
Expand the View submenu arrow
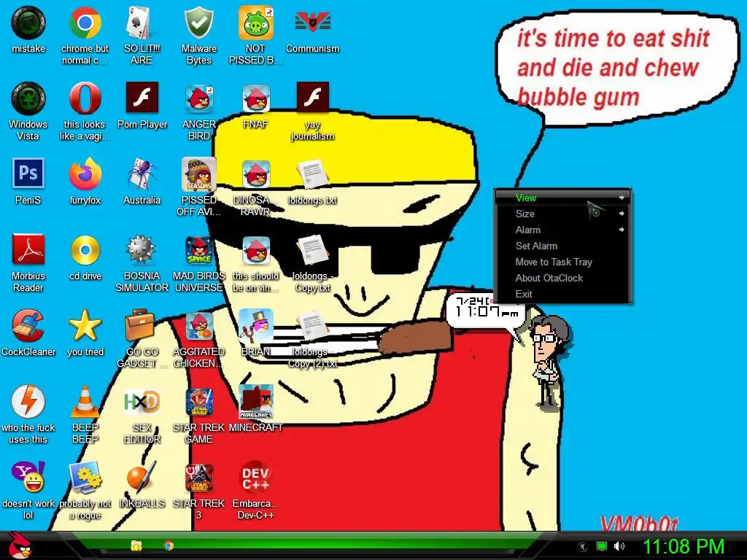622,198
